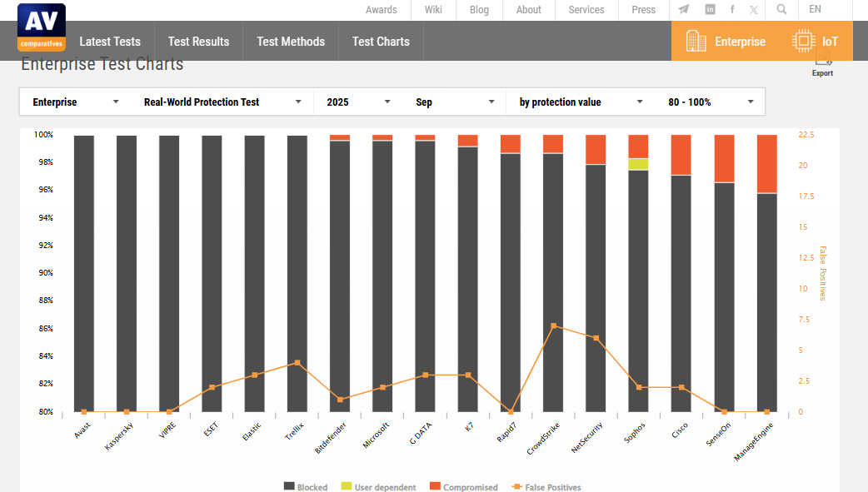The image size is (868, 492).
Task: Click the Cisco compromised red segment
Action: coord(681,155)
